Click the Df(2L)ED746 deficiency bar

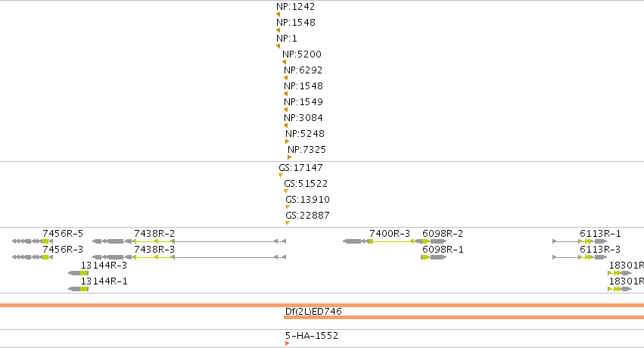[x=464, y=317]
